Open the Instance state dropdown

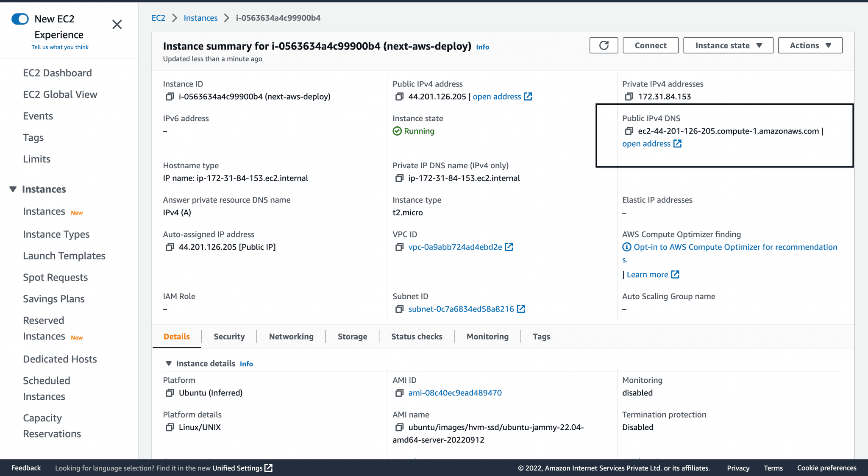[728, 45]
